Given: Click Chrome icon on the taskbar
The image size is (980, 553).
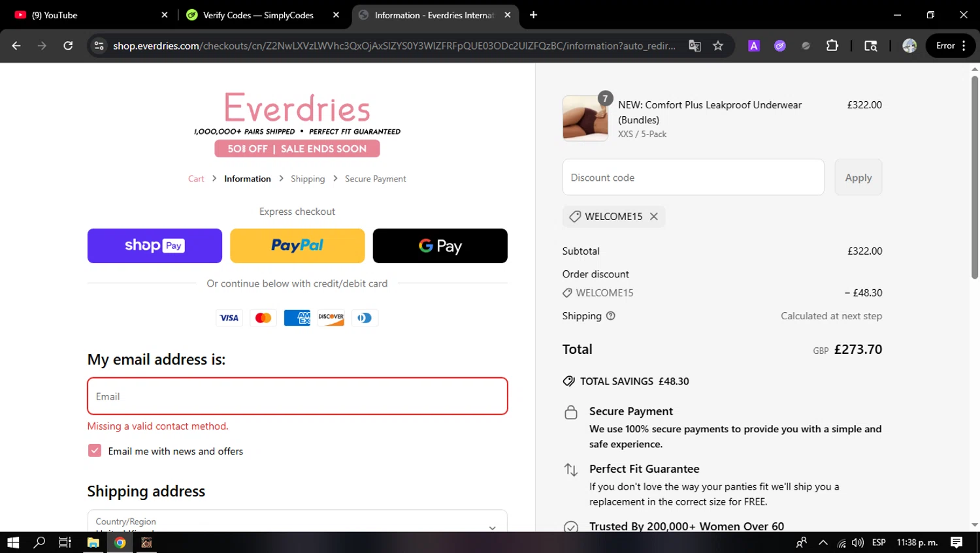Looking at the screenshot, I should (x=120, y=543).
